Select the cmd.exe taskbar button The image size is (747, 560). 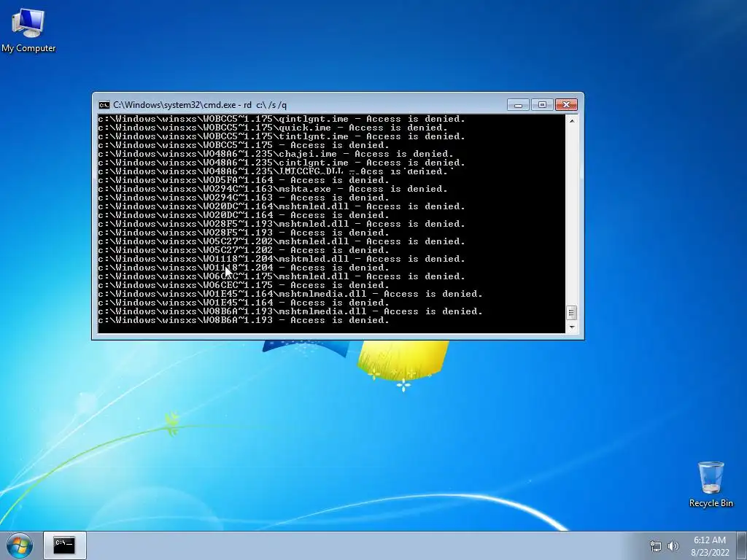tap(65, 545)
